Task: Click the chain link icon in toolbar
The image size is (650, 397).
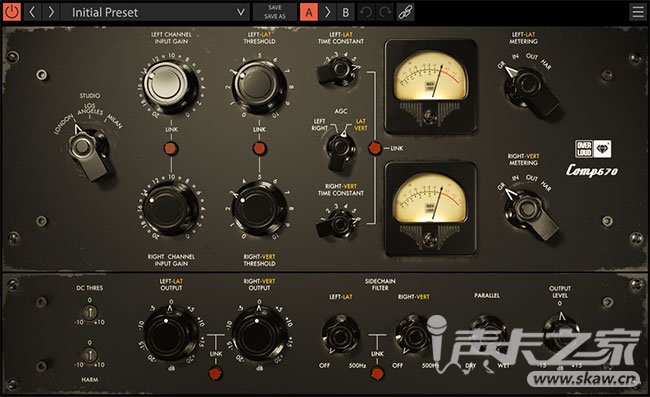Action: (405, 12)
